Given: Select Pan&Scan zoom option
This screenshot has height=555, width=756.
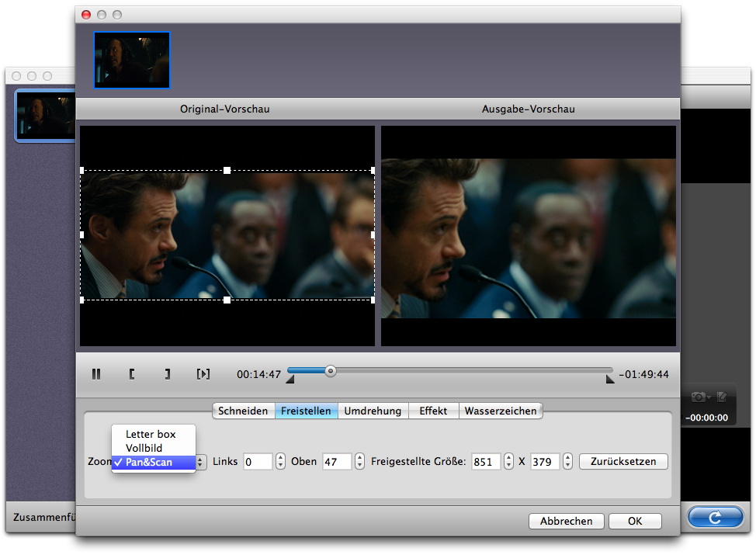Looking at the screenshot, I should (149, 463).
